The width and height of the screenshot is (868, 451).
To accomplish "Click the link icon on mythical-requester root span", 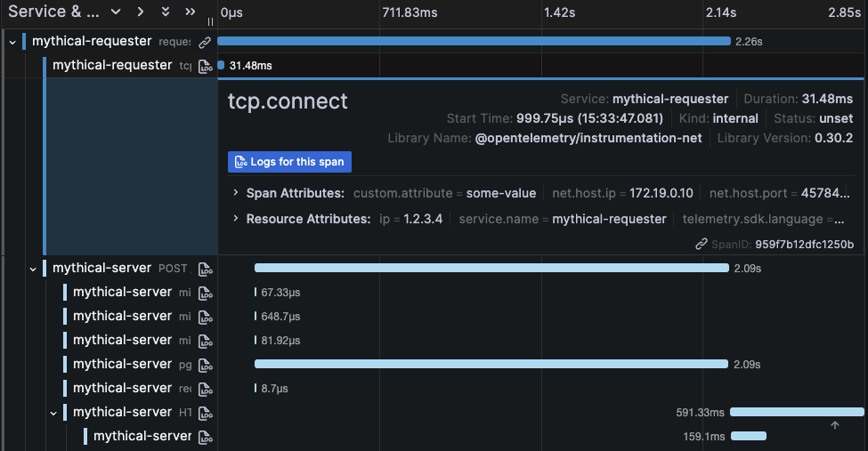I will [x=205, y=42].
